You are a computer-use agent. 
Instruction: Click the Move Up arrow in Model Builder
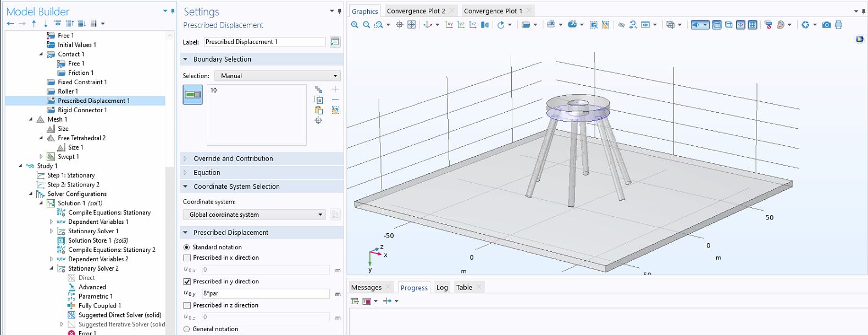point(34,24)
